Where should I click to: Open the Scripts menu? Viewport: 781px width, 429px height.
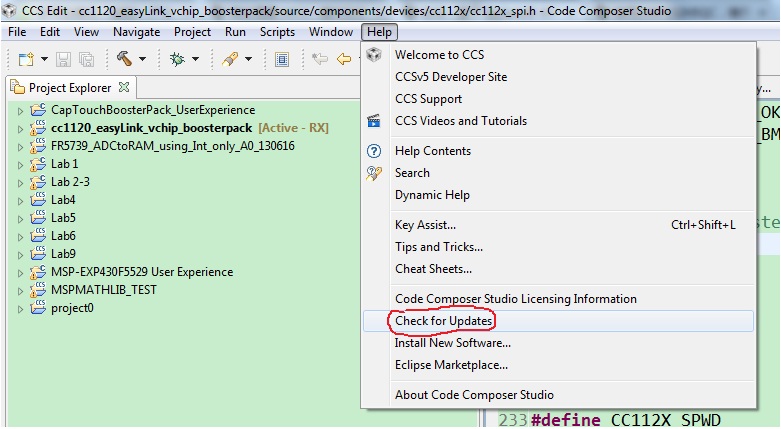pos(277,32)
